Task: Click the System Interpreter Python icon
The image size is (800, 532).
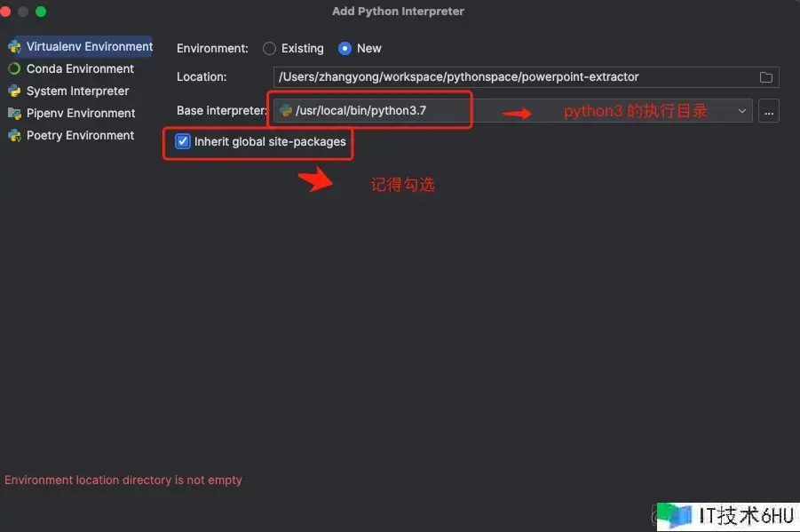Action: (x=14, y=91)
